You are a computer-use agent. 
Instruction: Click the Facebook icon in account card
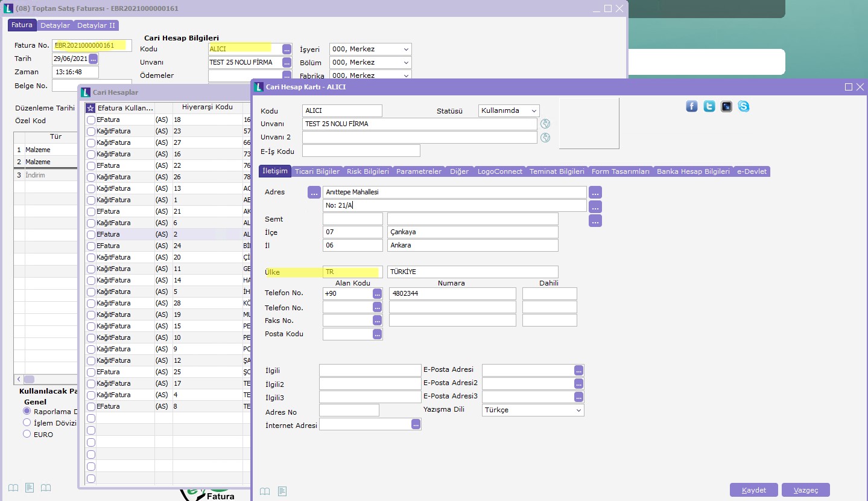692,107
